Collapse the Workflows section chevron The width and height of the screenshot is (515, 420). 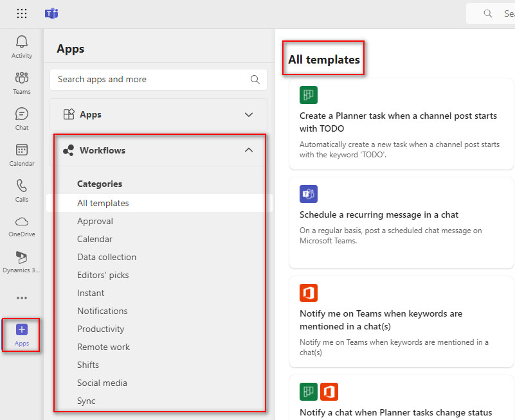click(x=249, y=150)
